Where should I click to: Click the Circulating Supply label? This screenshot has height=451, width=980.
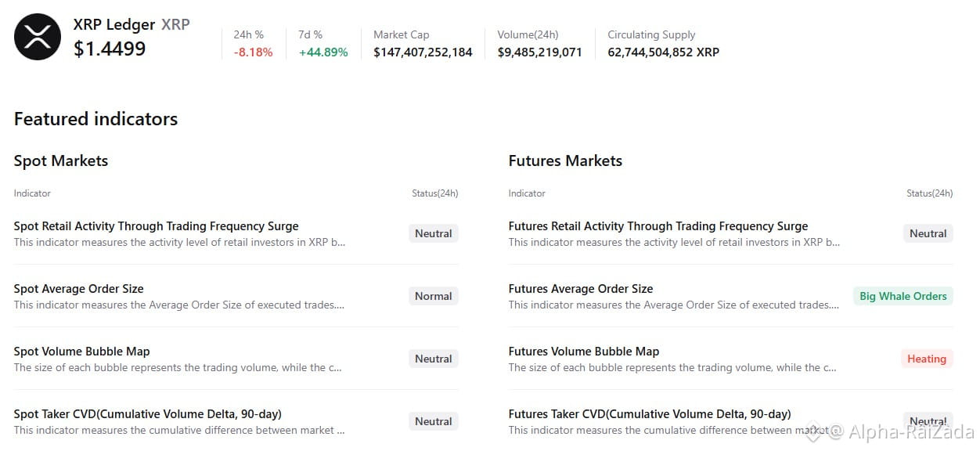click(651, 34)
